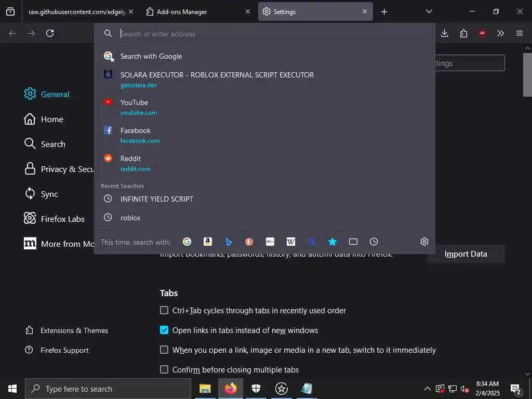Screen dimensions: 532x399
Task: Open the YouTube suggestion
Action: pos(264,107)
